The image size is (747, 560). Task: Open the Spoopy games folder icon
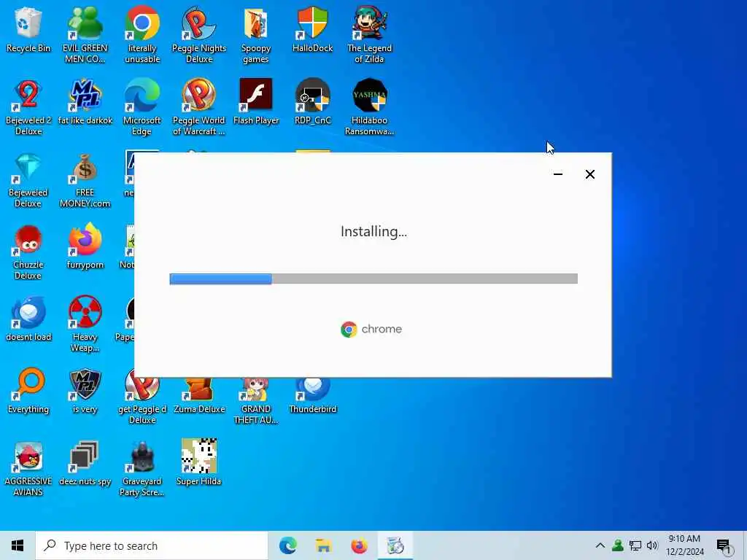(x=256, y=35)
